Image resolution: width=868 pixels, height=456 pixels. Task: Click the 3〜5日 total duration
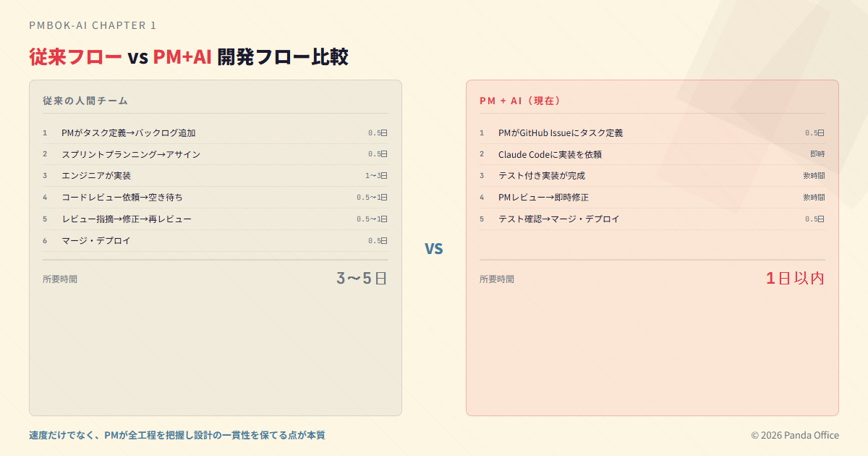pos(362,278)
